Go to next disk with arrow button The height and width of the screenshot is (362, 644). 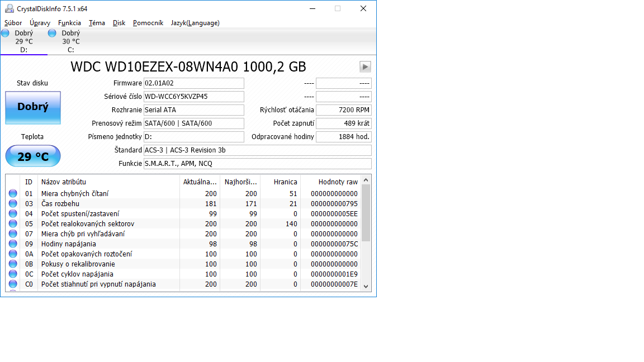[365, 66]
